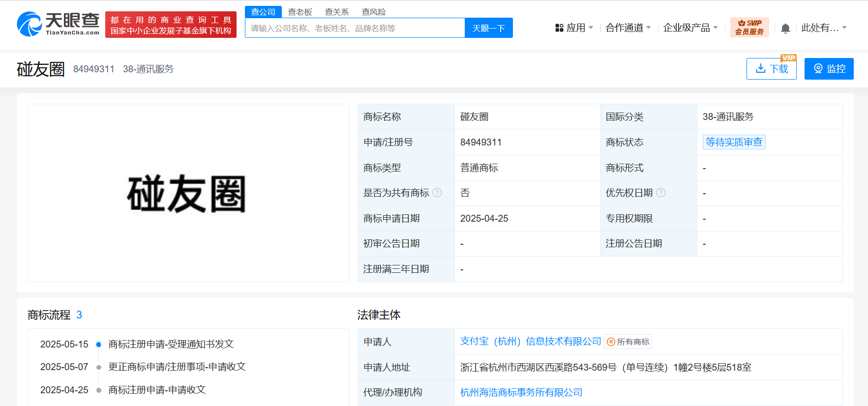Click the 监控 monitor button

coord(829,69)
